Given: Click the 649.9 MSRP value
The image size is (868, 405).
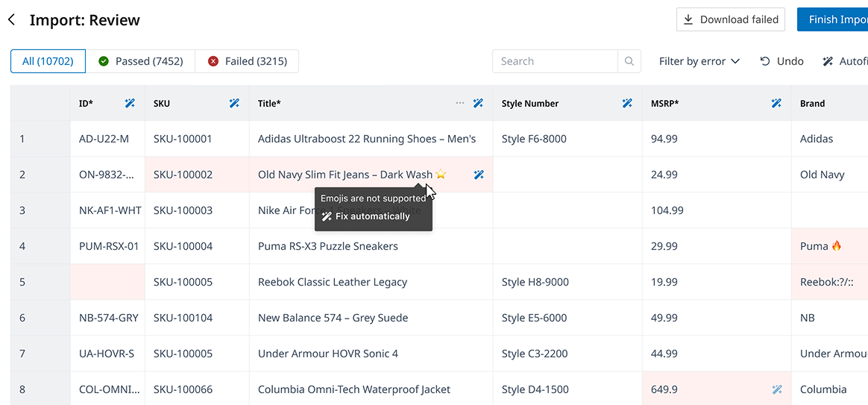Looking at the screenshot, I should (664, 389).
